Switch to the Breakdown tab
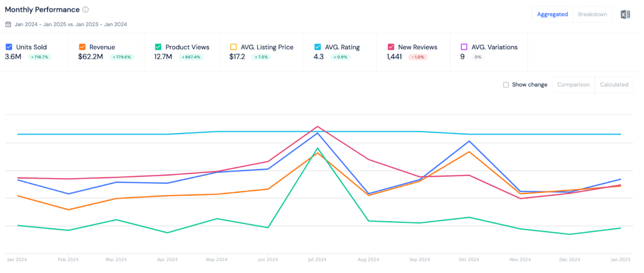 (592, 14)
